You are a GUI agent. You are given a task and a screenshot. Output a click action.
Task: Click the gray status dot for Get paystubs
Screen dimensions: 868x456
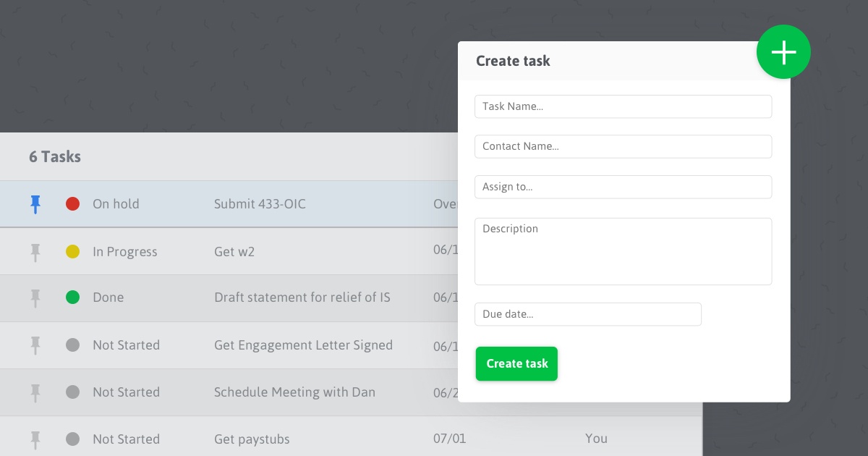(72, 439)
